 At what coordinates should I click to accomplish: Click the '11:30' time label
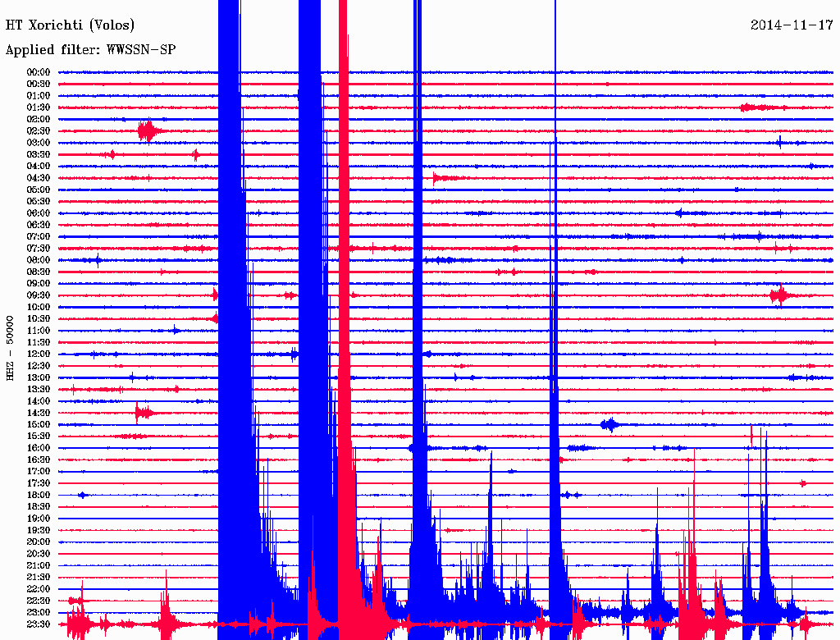point(39,342)
